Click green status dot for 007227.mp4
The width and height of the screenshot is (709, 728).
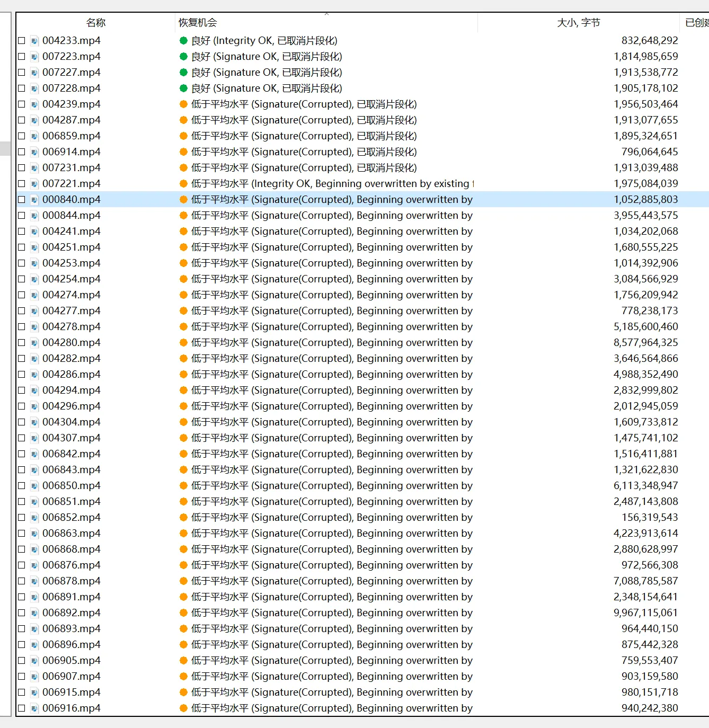pos(183,73)
